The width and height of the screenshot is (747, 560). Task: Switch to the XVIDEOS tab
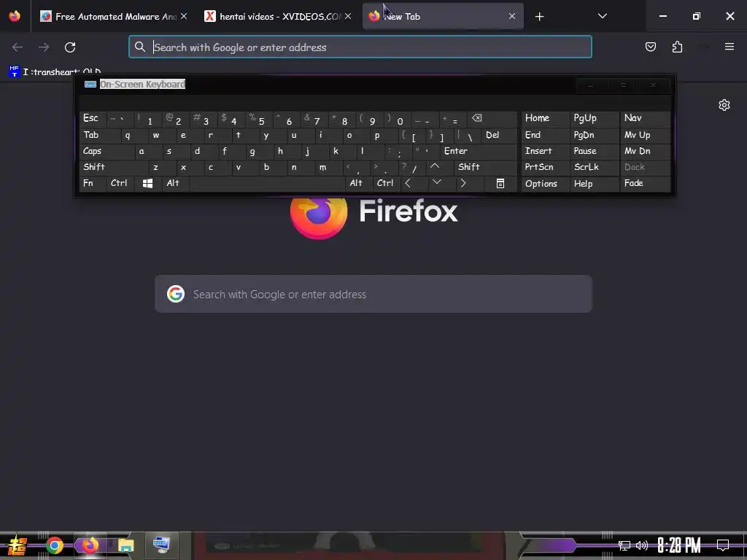point(278,17)
